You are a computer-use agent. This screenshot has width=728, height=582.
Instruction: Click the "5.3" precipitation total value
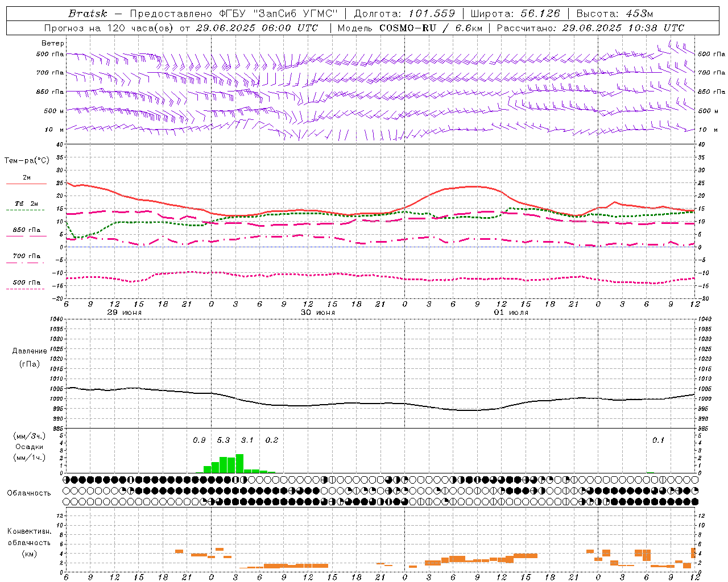coord(224,440)
